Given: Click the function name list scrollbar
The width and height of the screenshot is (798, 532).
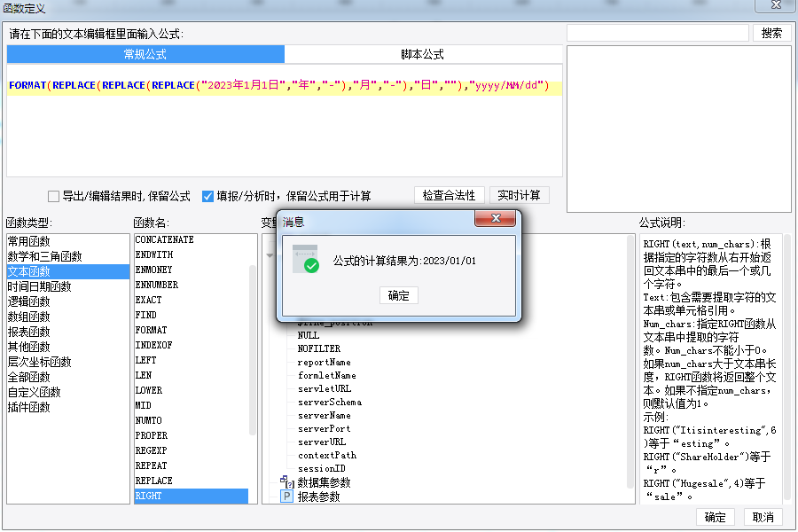Looking at the screenshot, I should coord(253,350).
